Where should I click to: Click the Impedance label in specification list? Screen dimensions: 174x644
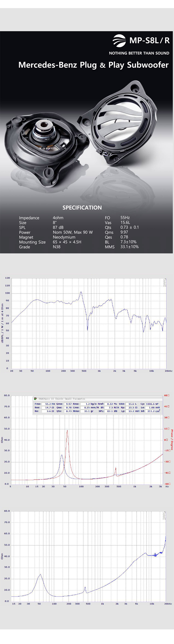pos(29,218)
